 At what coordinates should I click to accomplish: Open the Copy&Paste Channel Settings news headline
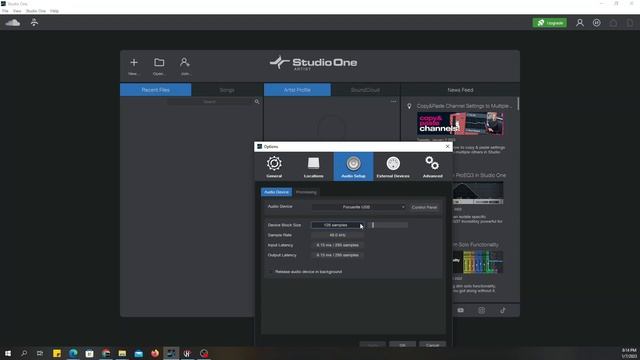(x=464, y=106)
